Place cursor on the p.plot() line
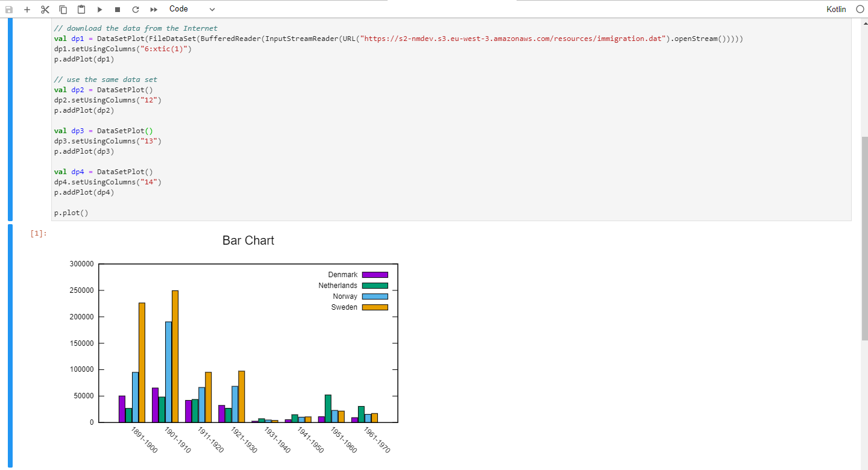 tap(71, 212)
